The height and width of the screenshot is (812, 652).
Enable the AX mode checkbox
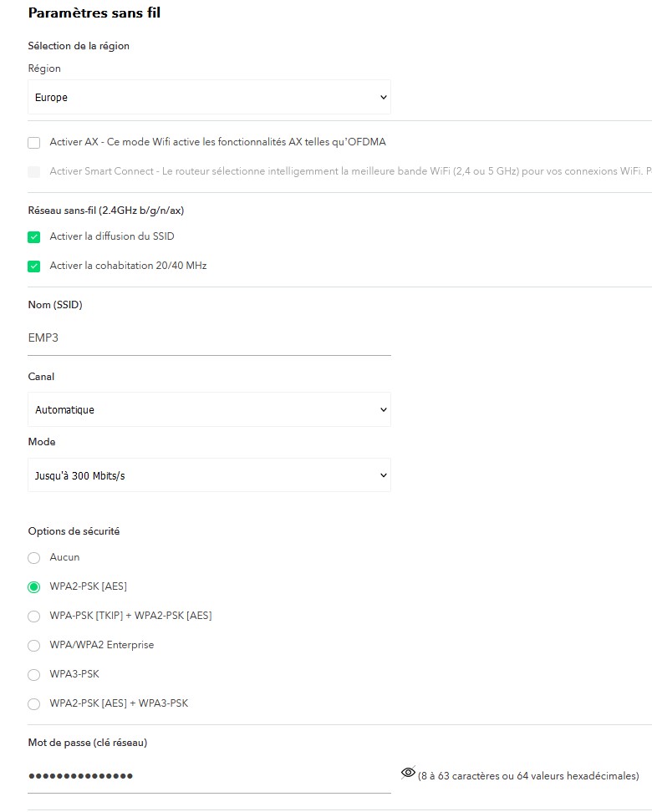[34, 143]
